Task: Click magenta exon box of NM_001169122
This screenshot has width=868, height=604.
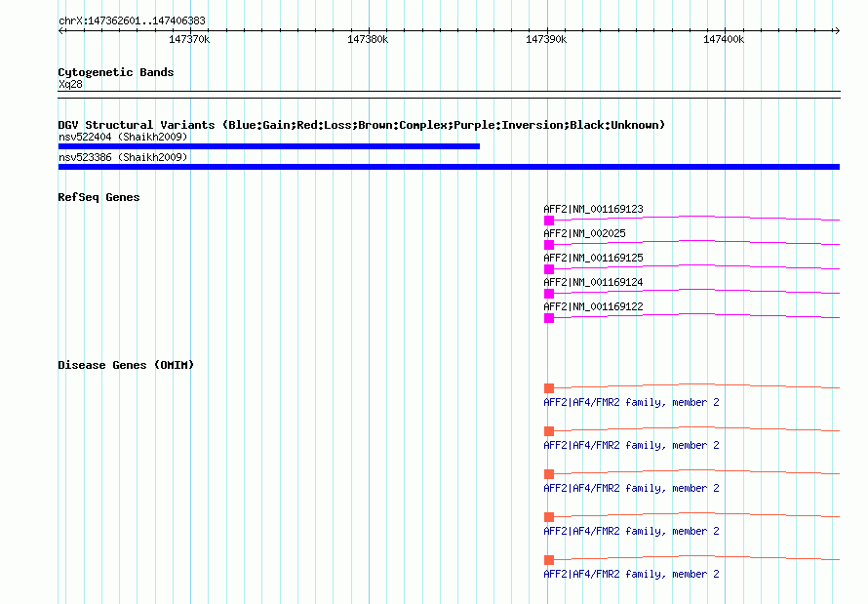Action: coord(549,318)
